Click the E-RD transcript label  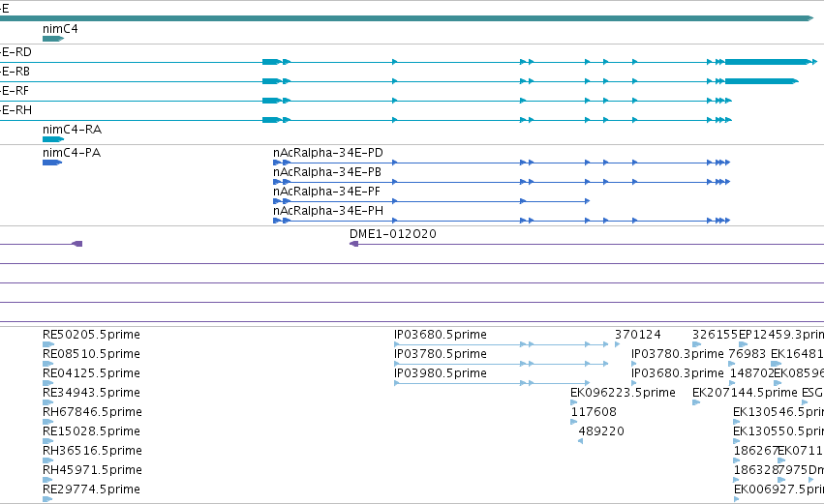15,52
